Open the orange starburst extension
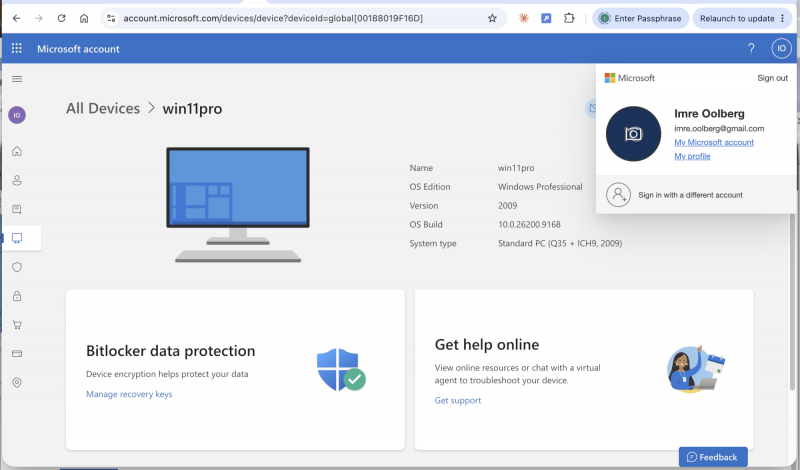This screenshot has height=470, width=800. coord(523,18)
